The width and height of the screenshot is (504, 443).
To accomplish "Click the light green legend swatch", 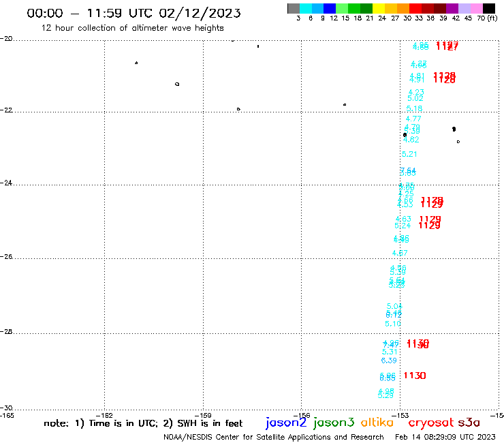I will (x=343, y=8).
